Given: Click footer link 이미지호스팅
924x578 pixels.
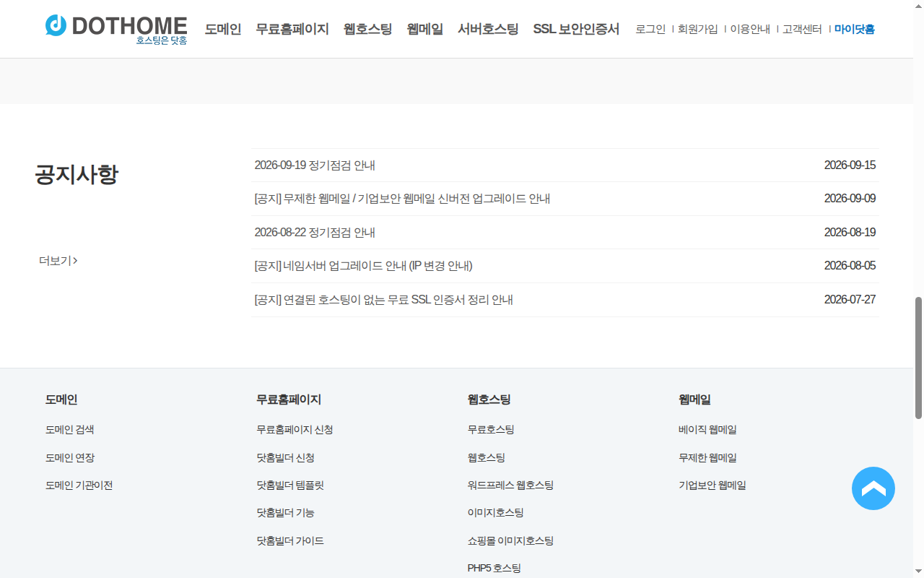Looking at the screenshot, I should pos(496,513).
